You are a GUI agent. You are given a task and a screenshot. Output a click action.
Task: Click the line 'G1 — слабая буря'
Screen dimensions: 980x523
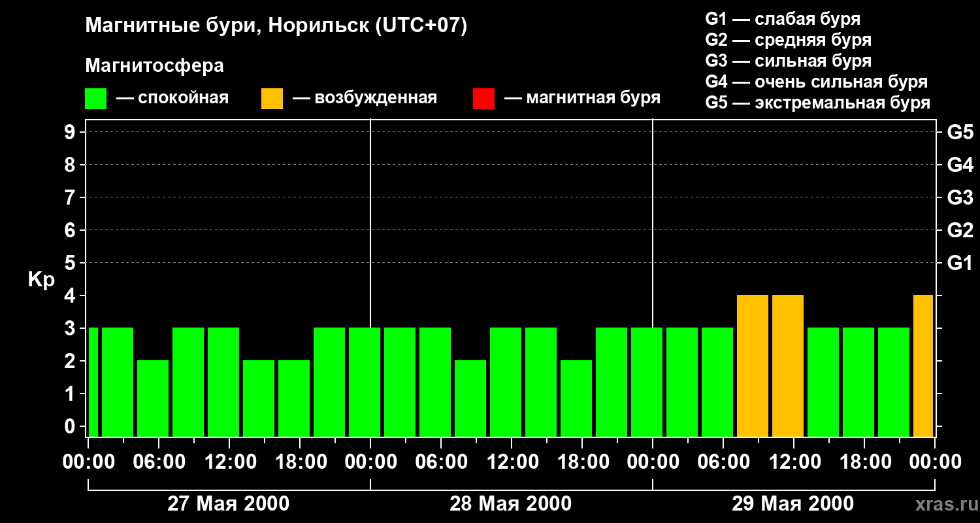pyautogui.click(x=783, y=19)
